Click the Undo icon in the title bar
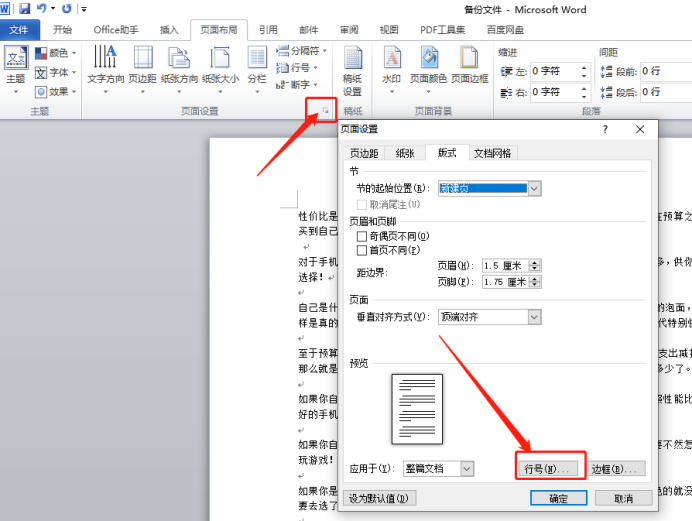The width and height of the screenshot is (692, 521). click(41, 8)
